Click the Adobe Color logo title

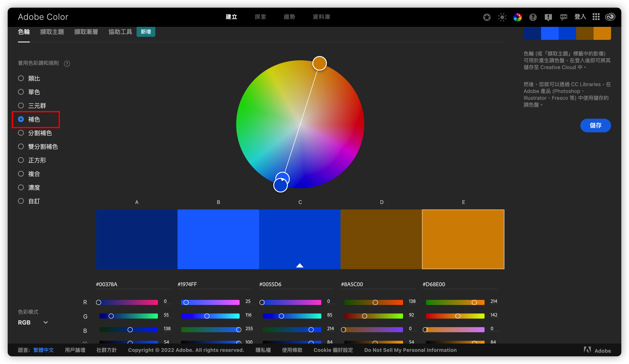pos(43,17)
